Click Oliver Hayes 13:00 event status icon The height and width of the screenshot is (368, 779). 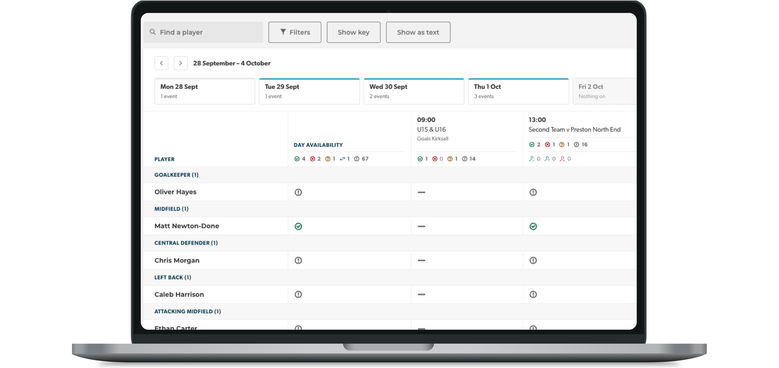(x=533, y=192)
